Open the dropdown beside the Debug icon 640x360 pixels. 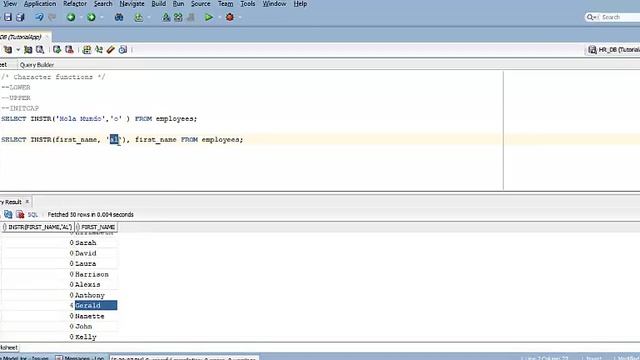[240, 18]
